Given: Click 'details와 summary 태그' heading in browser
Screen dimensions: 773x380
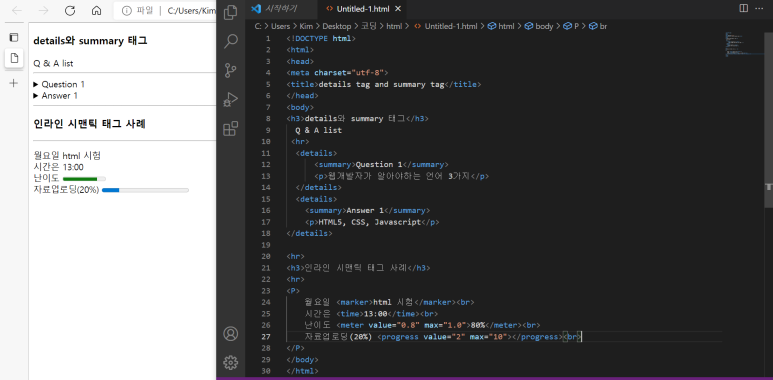Looking at the screenshot, I should click(x=90, y=41).
